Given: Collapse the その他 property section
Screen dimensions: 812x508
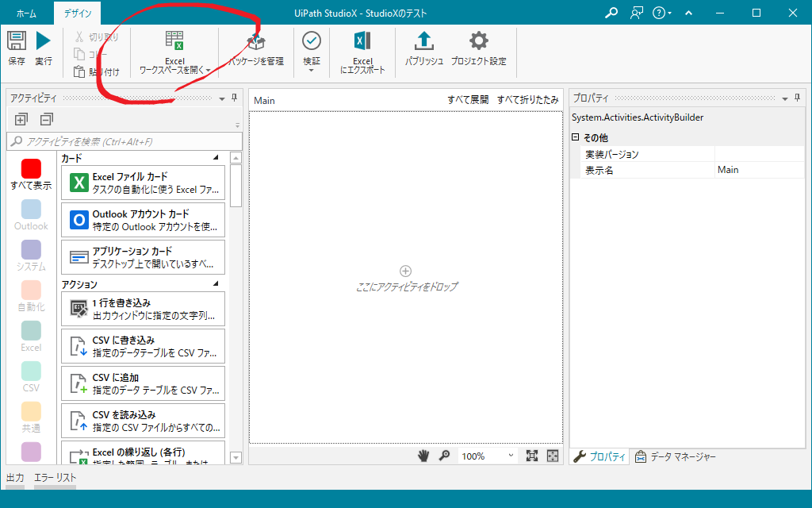Looking at the screenshot, I should (x=575, y=137).
